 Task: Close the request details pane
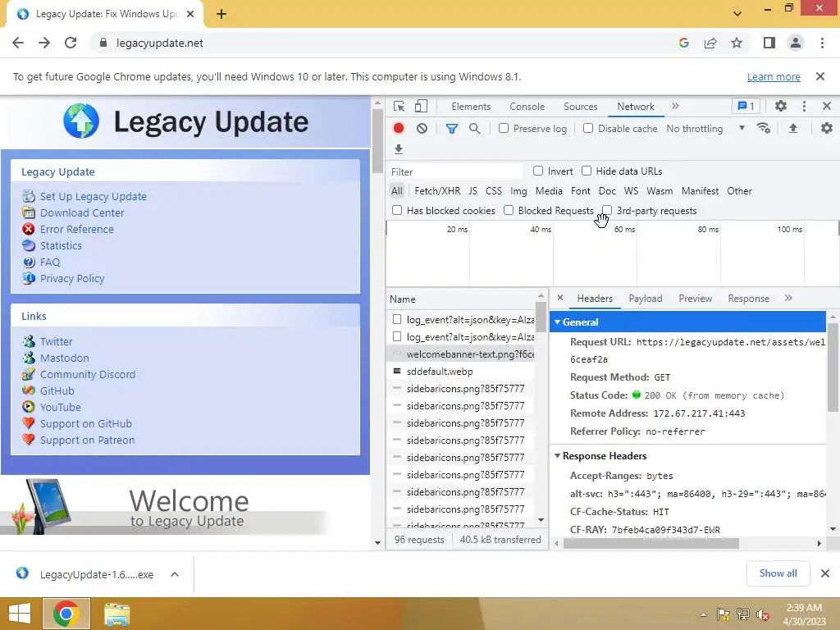pyautogui.click(x=559, y=298)
